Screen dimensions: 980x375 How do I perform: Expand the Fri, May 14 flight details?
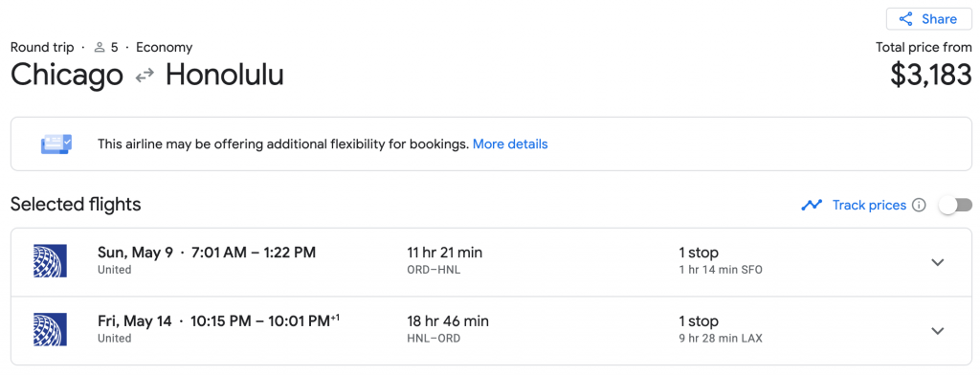point(938,331)
